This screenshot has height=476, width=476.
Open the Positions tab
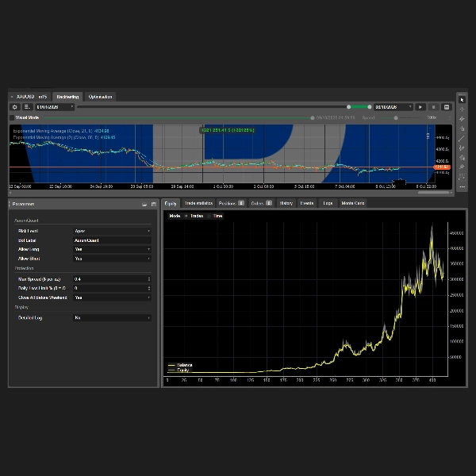[232, 203]
